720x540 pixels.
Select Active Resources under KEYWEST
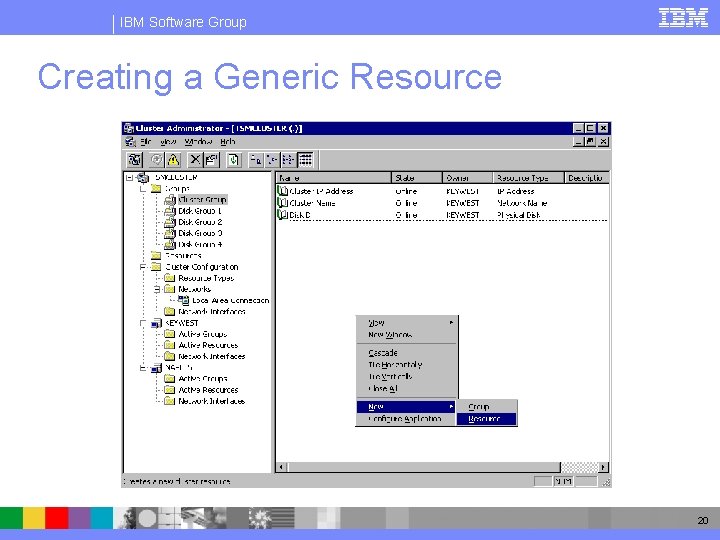coord(208,345)
